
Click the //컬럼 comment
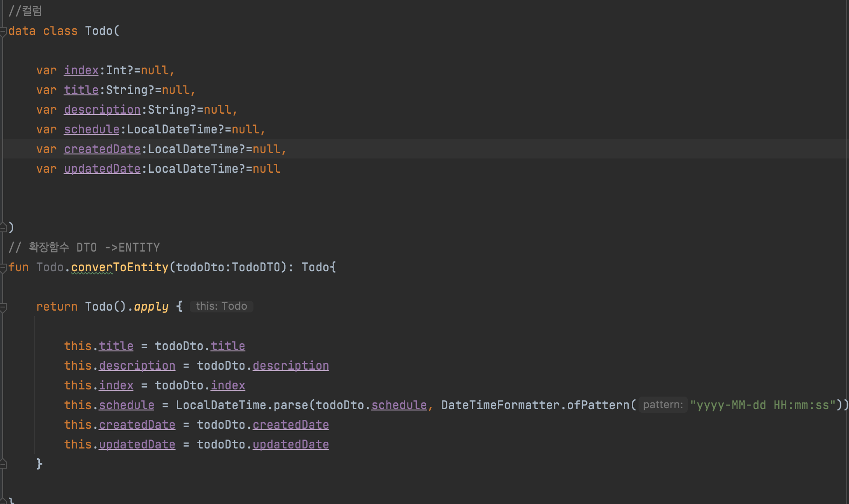(x=25, y=10)
